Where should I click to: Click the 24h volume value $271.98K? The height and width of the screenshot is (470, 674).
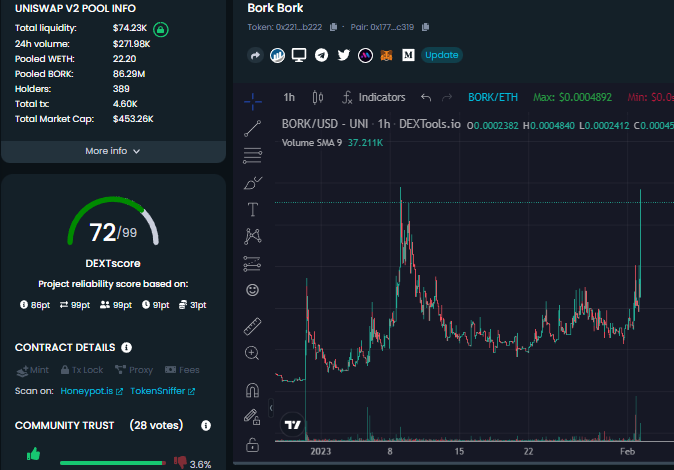click(132, 44)
